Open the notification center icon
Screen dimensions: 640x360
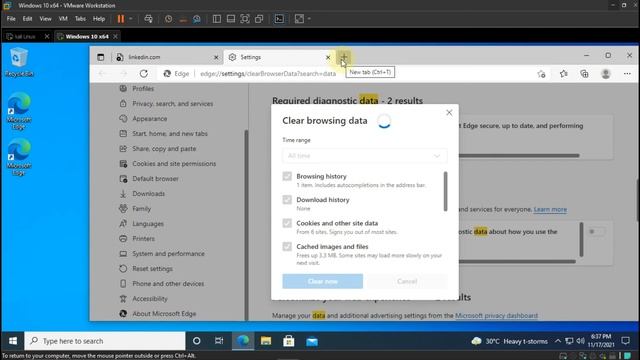pyautogui.click(x=625, y=341)
